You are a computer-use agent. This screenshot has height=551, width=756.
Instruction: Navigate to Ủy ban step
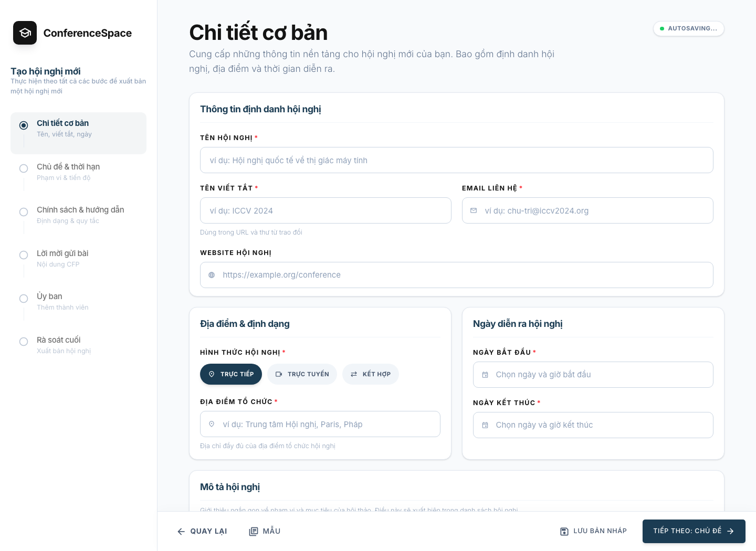click(x=78, y=306)
